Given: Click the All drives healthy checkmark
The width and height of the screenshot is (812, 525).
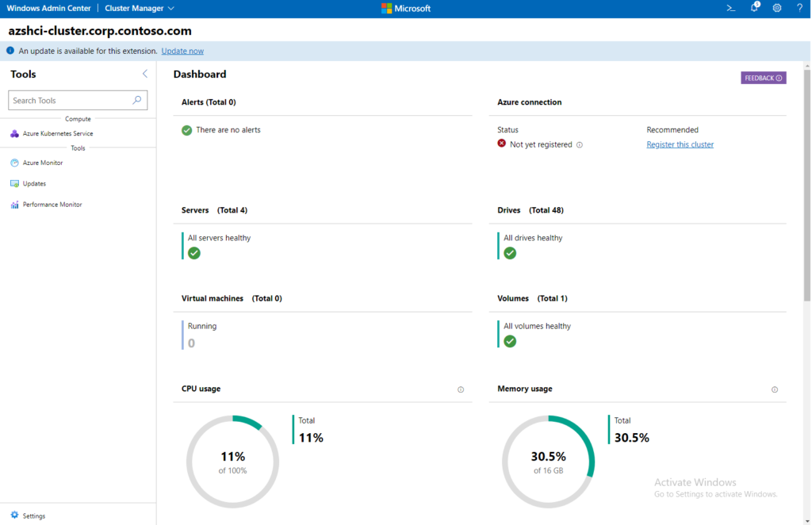Looking at the screenshot, I should coord(510,253).
